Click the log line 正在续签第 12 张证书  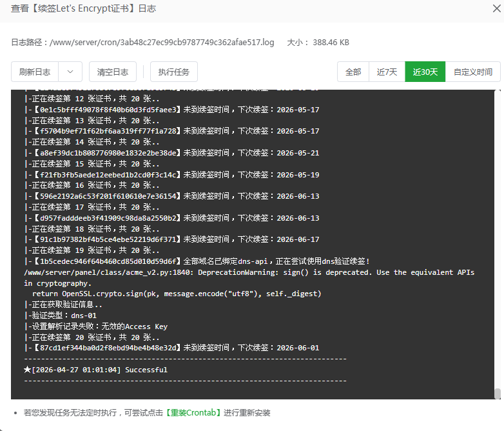92,99
